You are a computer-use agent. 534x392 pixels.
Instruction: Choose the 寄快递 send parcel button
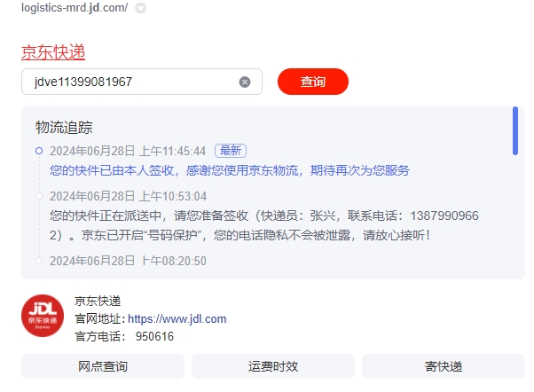click(444, 366)
